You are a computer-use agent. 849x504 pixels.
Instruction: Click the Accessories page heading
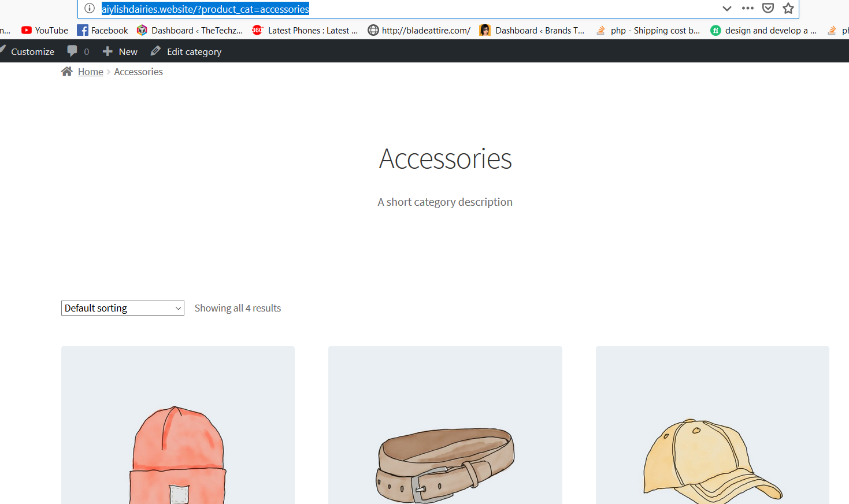click(445, 159)
